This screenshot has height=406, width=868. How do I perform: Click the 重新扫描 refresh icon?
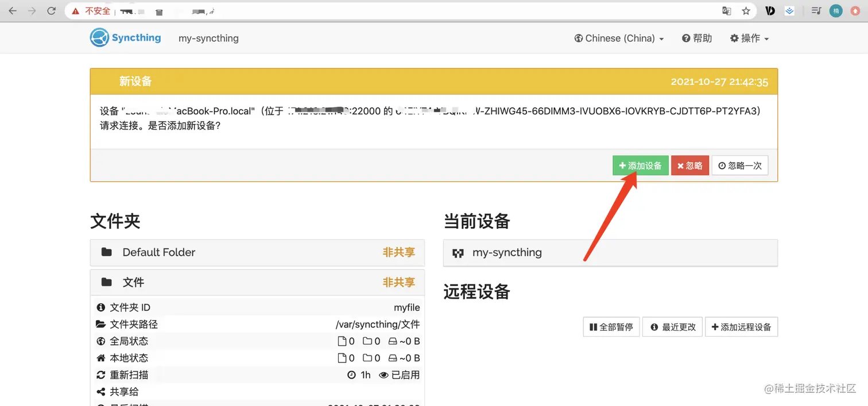coord(101,375)
